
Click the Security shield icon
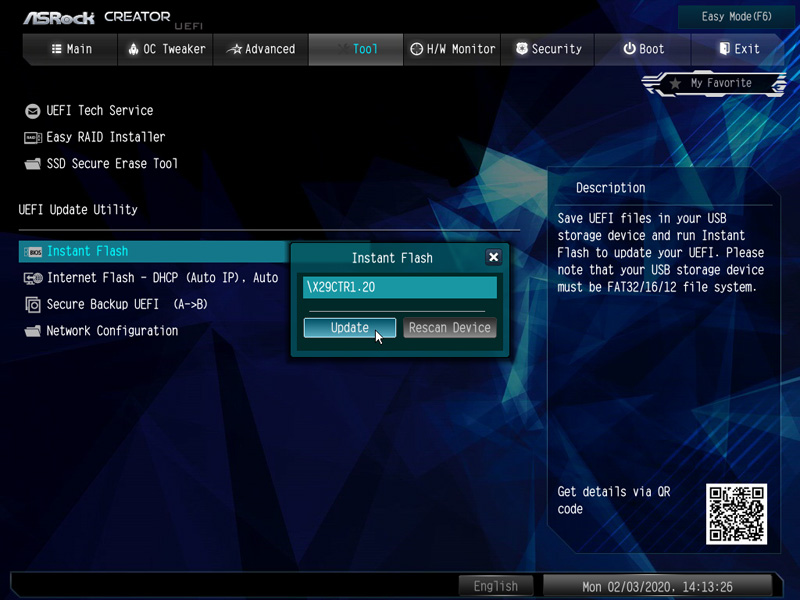coord(522,49)
